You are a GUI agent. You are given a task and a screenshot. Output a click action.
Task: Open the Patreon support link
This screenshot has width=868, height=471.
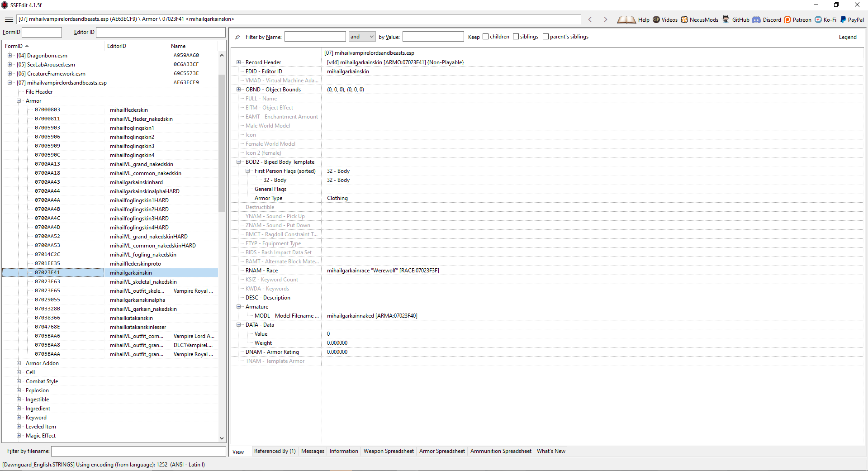[x=788, y=19]
